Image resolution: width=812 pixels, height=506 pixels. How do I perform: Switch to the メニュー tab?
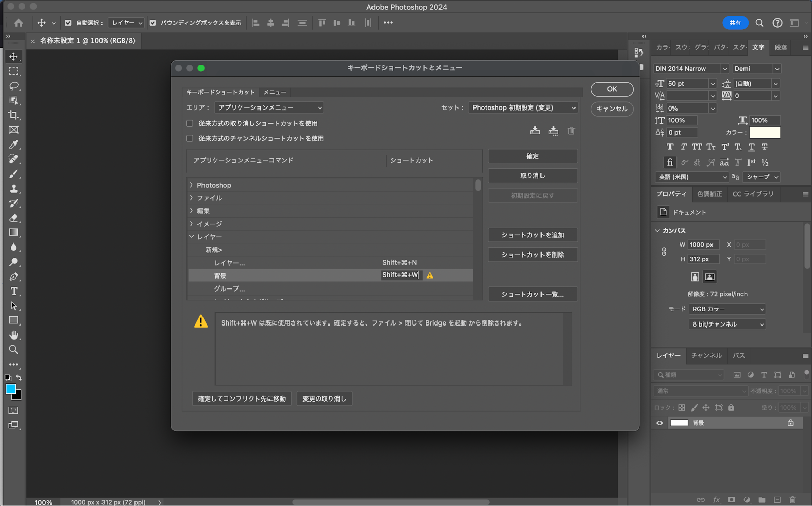pyautogui.click(x=275, y=92)
